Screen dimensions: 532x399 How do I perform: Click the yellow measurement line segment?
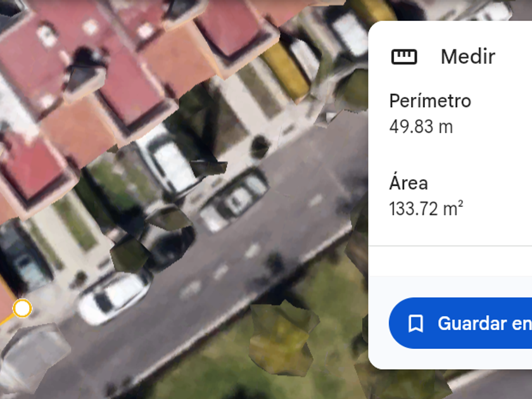[x=6, y=320]
